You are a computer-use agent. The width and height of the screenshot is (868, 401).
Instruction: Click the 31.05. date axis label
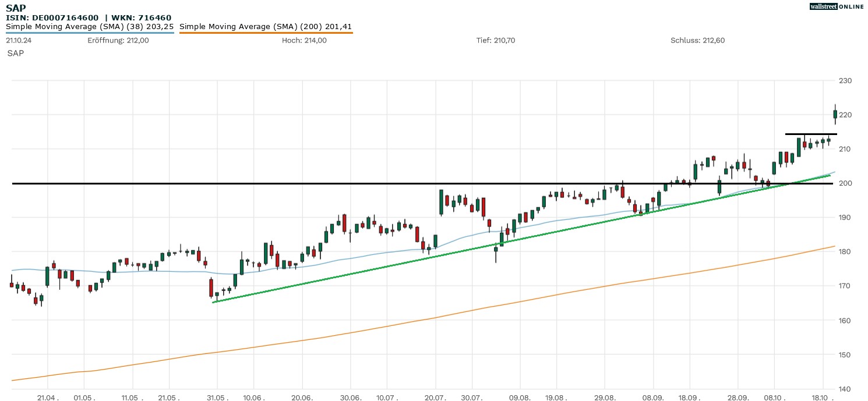(217, 398)
